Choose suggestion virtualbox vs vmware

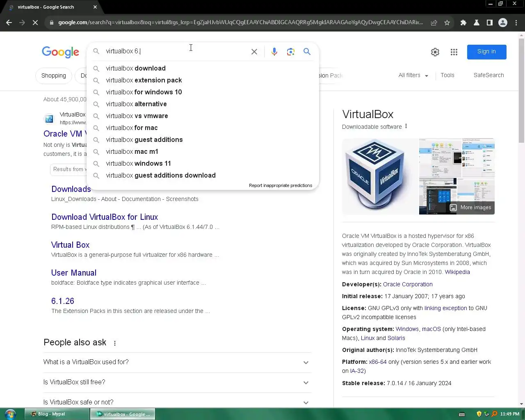[x=203, y=116]
